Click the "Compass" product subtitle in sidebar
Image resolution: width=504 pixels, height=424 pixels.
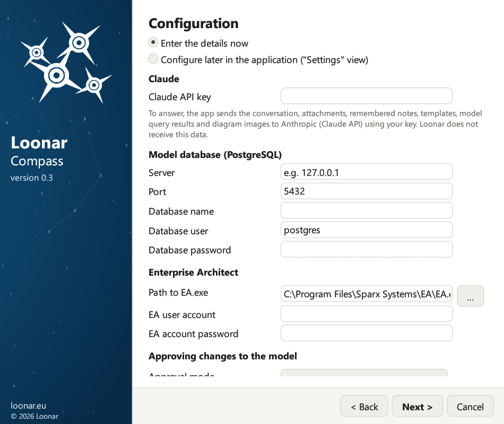tap(37, 161)
